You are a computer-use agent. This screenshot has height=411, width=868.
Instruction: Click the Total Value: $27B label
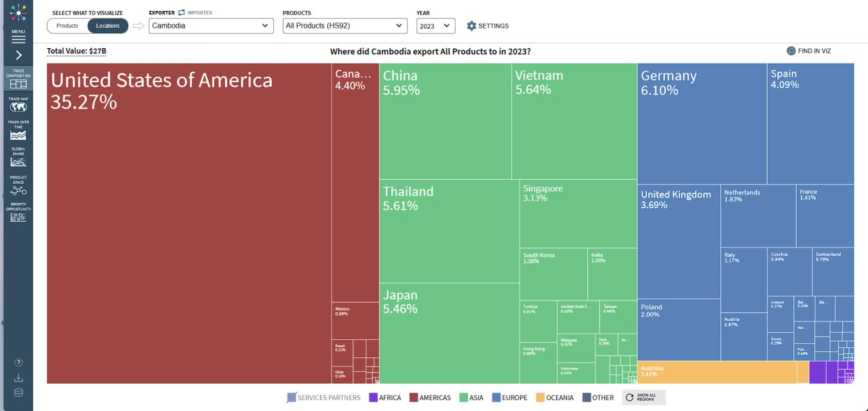click(77, 51)
